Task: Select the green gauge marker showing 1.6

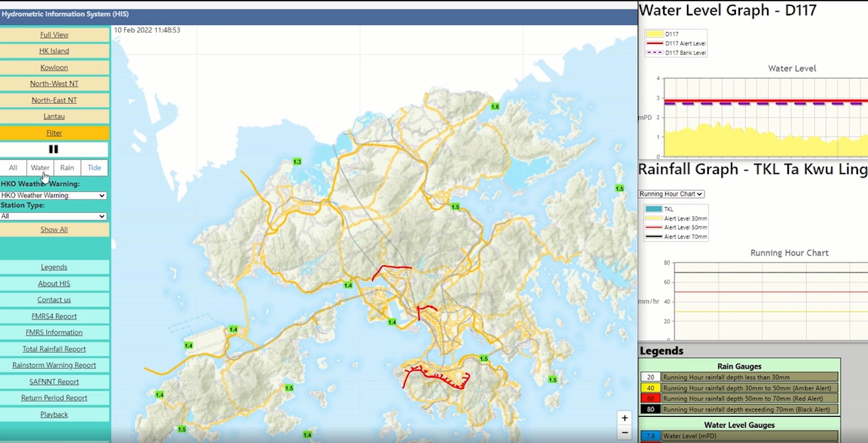Action: pos(494,107)
